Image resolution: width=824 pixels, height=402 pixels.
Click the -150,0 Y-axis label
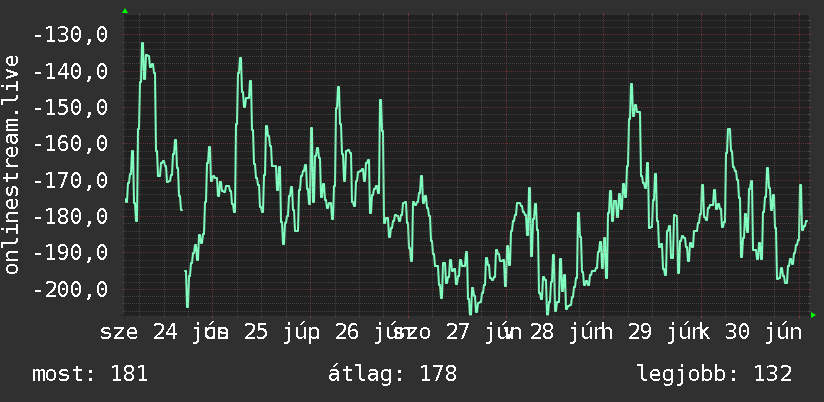[70, 108]
